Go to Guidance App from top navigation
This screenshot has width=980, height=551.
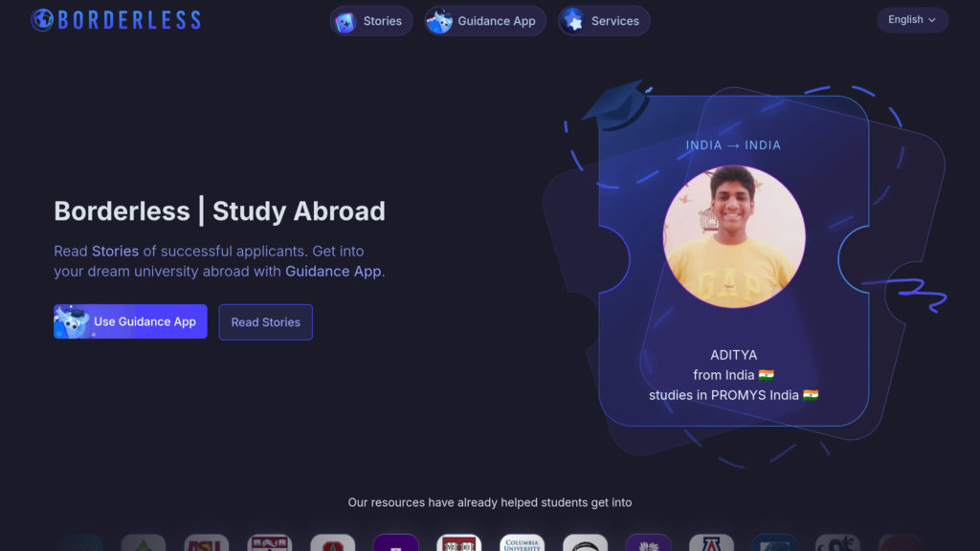[x=496, y=21]
